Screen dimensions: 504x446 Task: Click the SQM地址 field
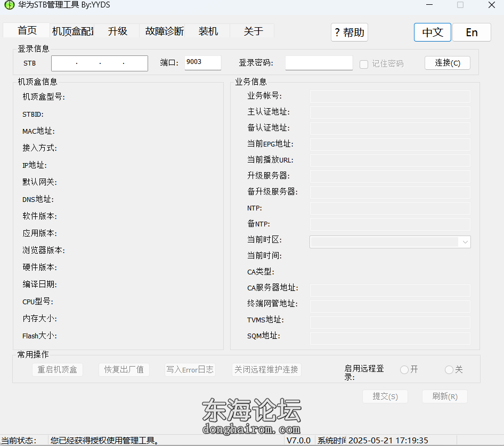[390, 338]
